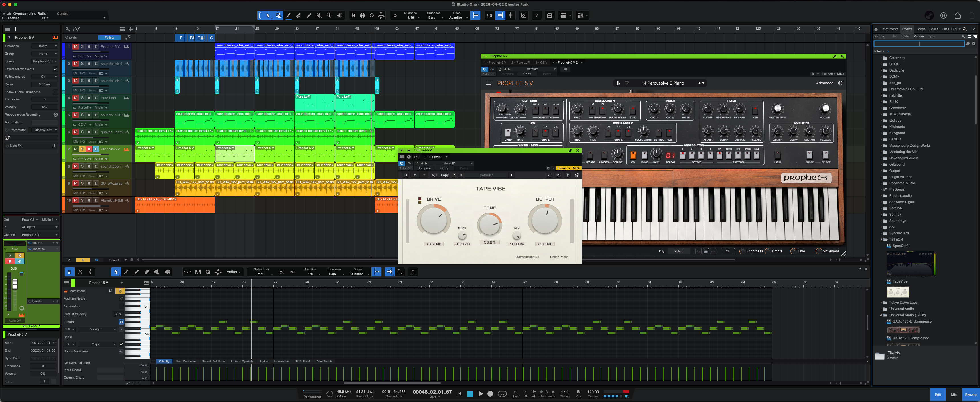
Task: Open the Scale type Major dropdown
Action: tap(98, 344)
